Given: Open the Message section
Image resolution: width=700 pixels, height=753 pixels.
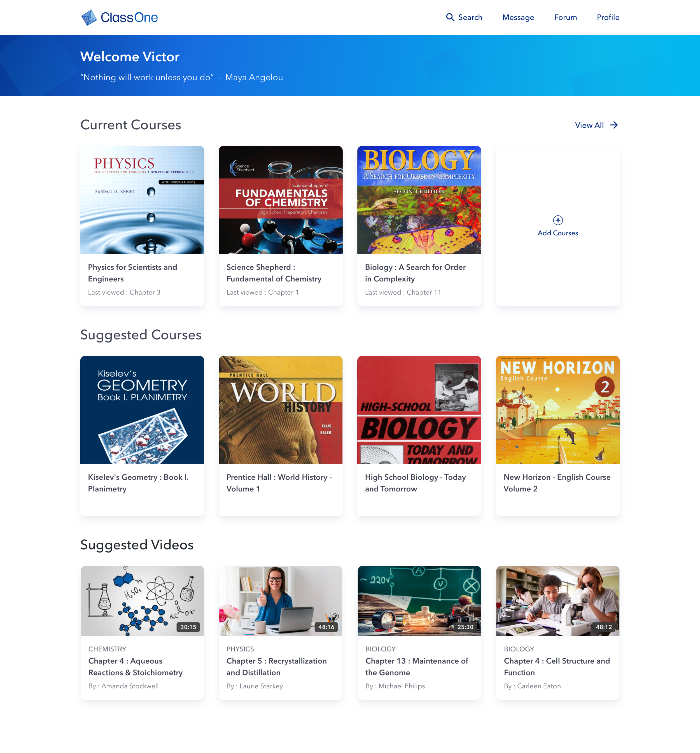Looking at the screenshot, I should click(518, 17).
